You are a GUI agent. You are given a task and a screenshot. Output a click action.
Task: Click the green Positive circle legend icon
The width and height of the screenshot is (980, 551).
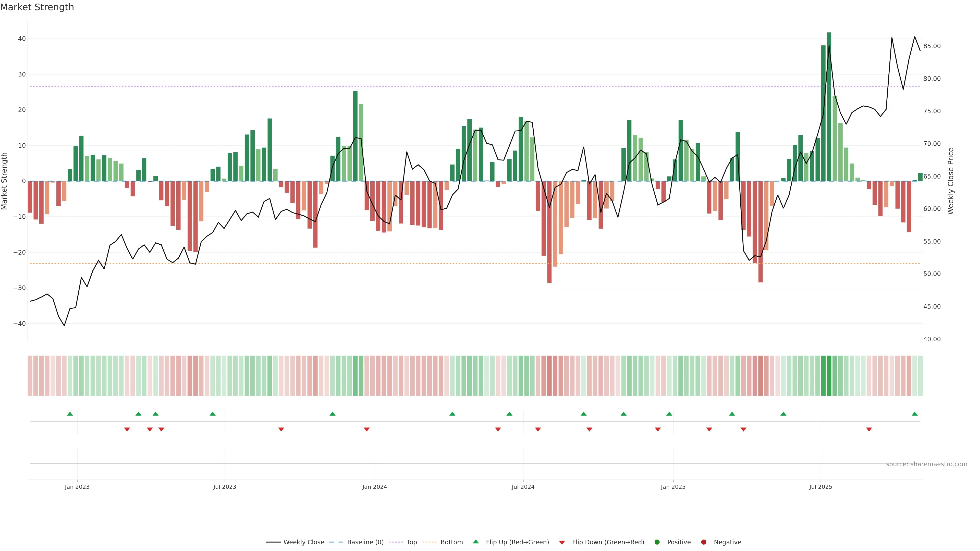657,542
